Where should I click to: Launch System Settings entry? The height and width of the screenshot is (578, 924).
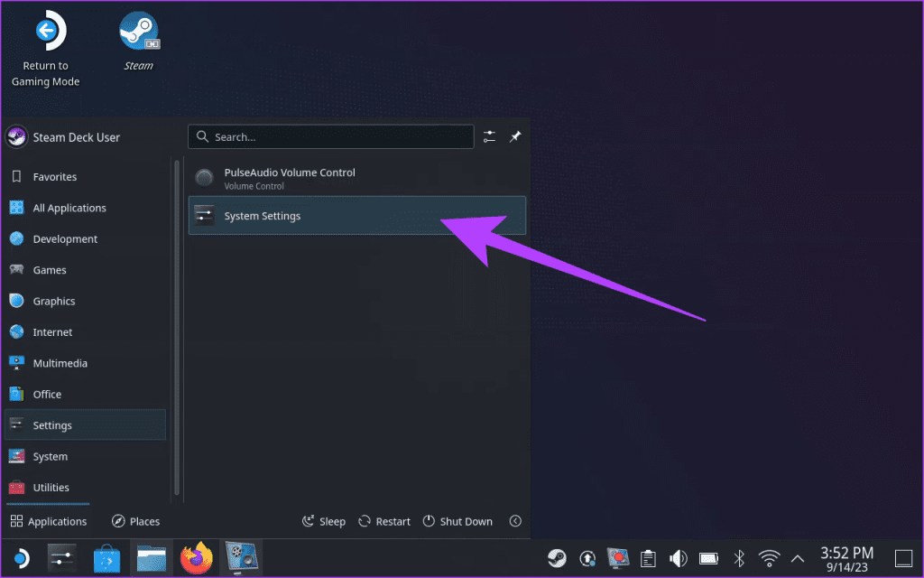(x=357, y=215)
